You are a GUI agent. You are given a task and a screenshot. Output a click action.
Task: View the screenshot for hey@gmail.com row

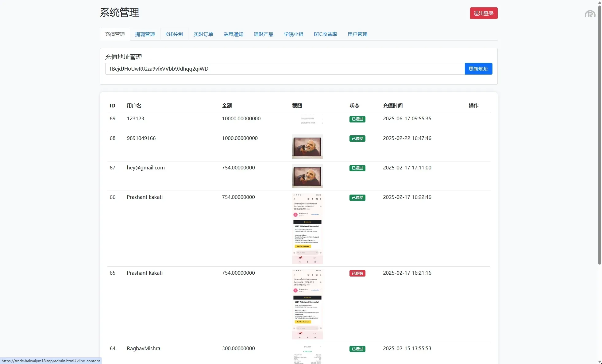[x=307, y=176]
